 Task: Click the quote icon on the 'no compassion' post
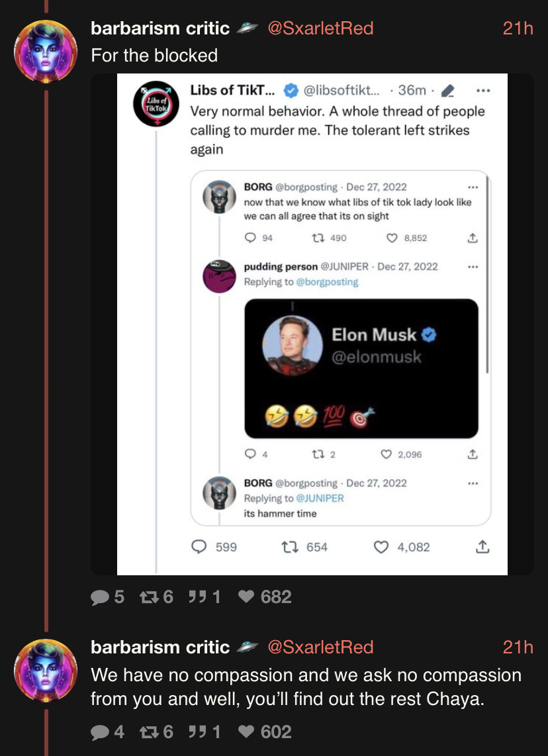(196, 732)
